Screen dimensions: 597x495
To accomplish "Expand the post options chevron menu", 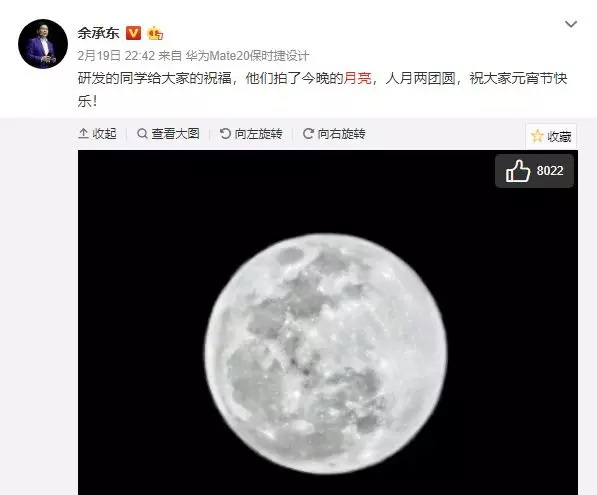I will tap(571, 24).
